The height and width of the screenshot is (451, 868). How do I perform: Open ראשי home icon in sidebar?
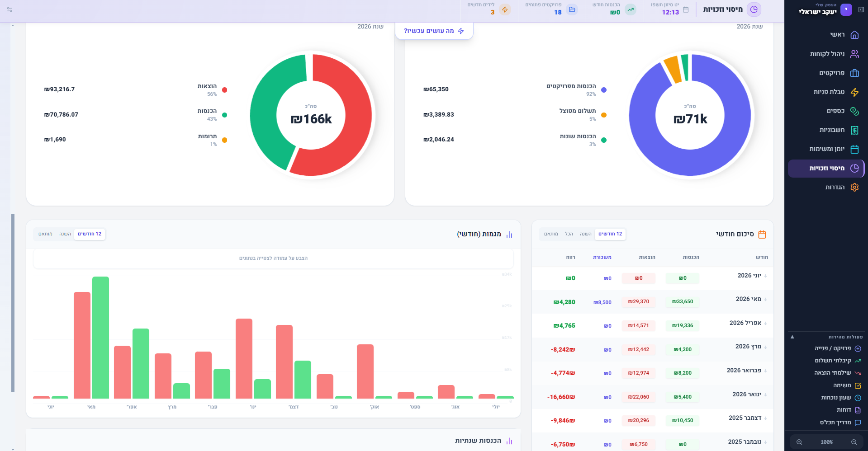point(854,35)
